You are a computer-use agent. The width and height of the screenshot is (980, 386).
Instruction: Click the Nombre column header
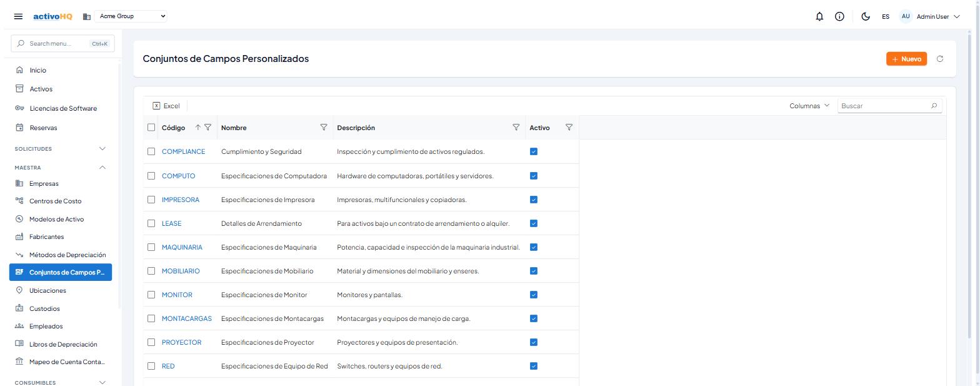click(234, 128)
